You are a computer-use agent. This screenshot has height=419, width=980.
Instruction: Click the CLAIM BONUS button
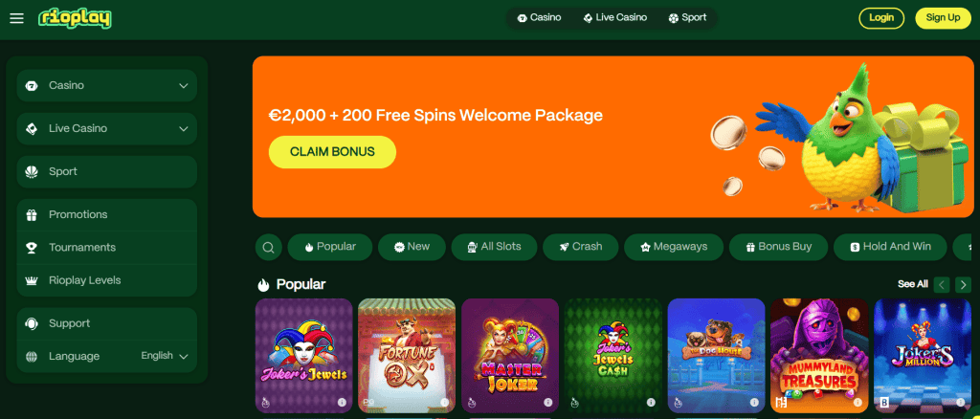tap(332, 152)
